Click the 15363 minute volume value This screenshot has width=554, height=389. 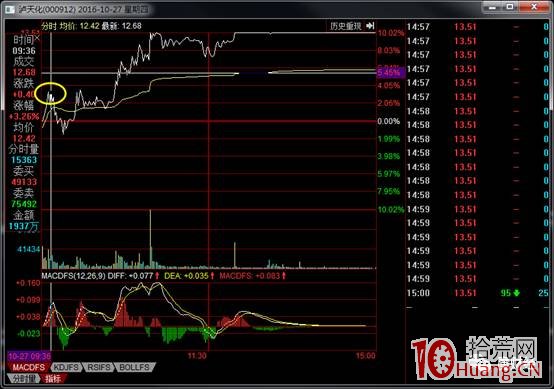coord(24,160)
